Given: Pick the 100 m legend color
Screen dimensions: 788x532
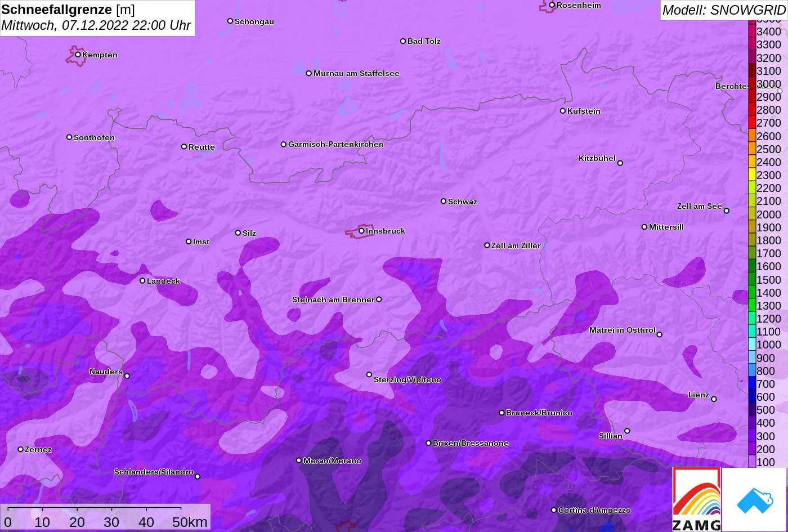Looking at the screenshot, I should point(752,462).
